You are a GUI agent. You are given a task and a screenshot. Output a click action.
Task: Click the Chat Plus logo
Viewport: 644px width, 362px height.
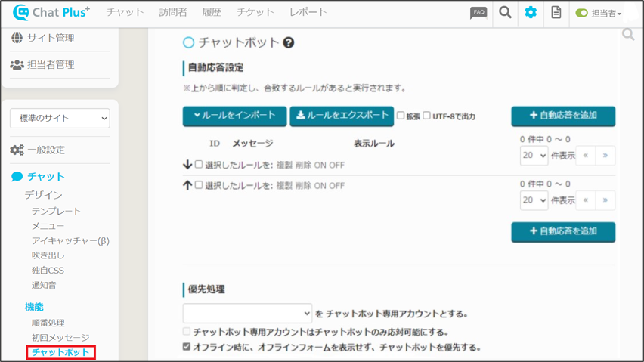(x=51, y=13)
